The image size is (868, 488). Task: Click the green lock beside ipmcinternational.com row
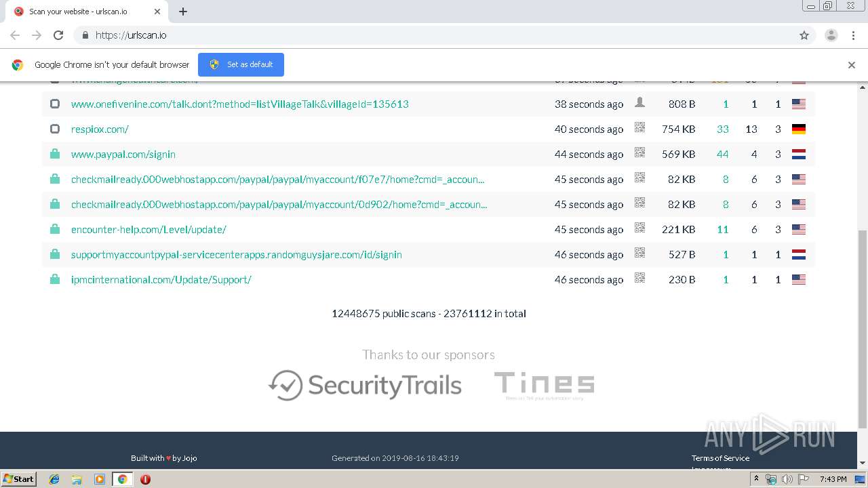(x=55, y=279)
